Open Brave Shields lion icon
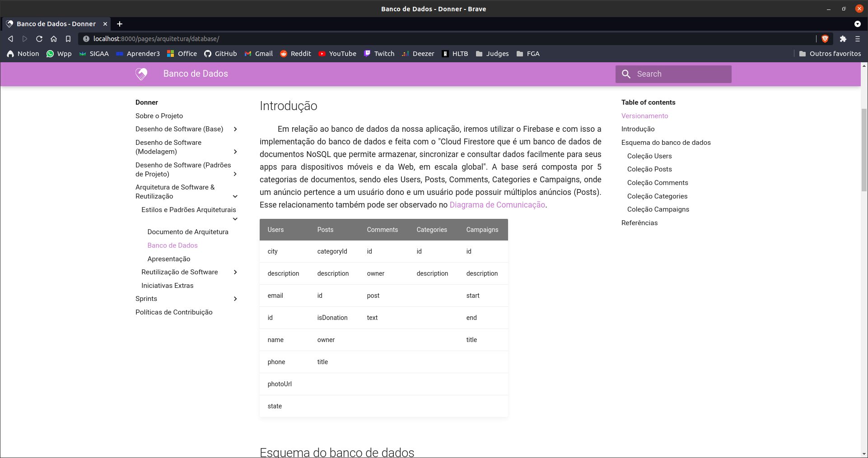 click(x=825, y=39)
